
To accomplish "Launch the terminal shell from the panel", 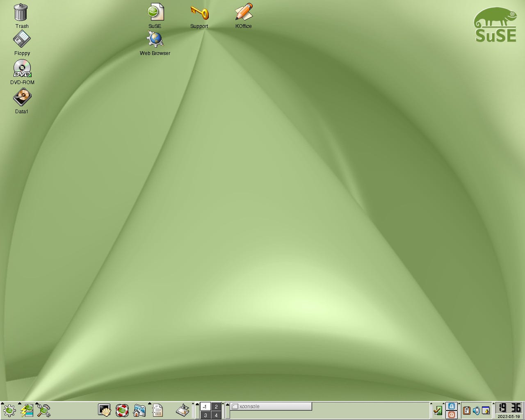I will [105, 410].
